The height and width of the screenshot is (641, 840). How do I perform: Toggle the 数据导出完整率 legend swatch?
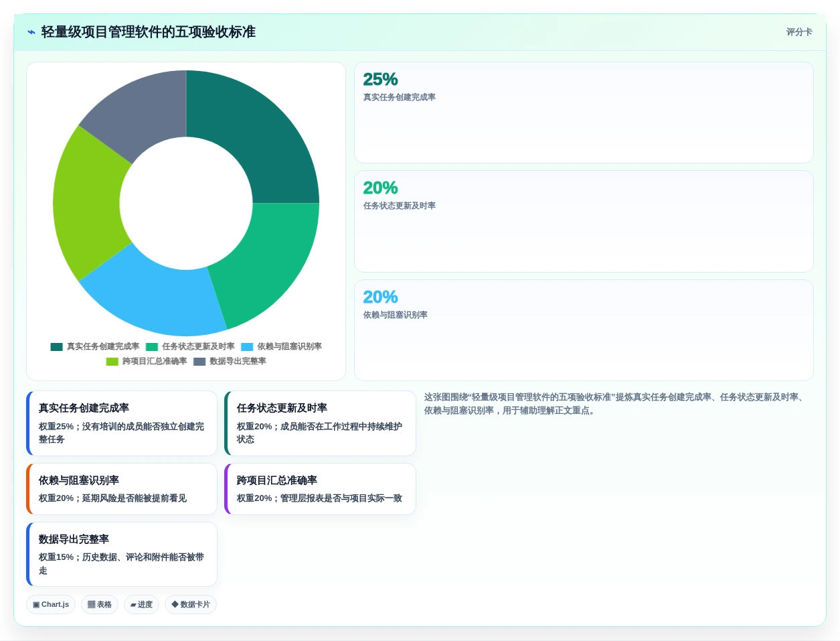199,362
